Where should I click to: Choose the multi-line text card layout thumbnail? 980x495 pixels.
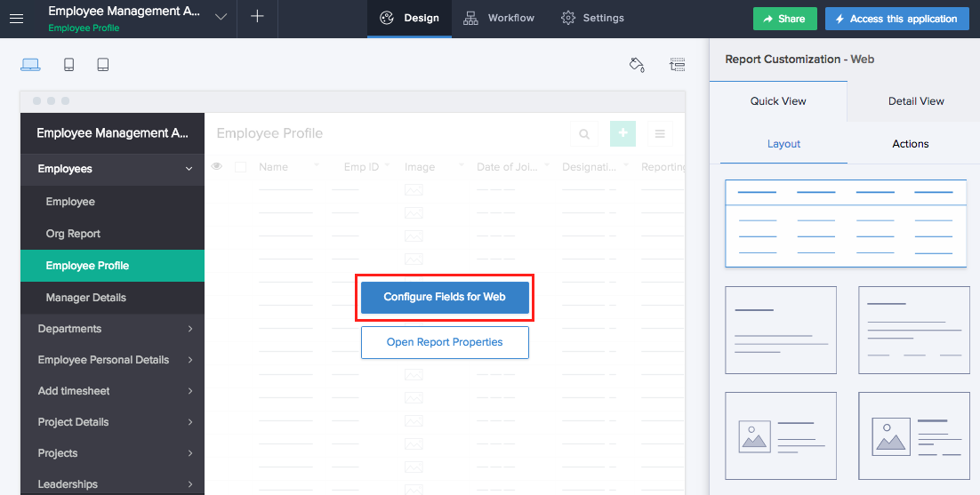point(914,331)
